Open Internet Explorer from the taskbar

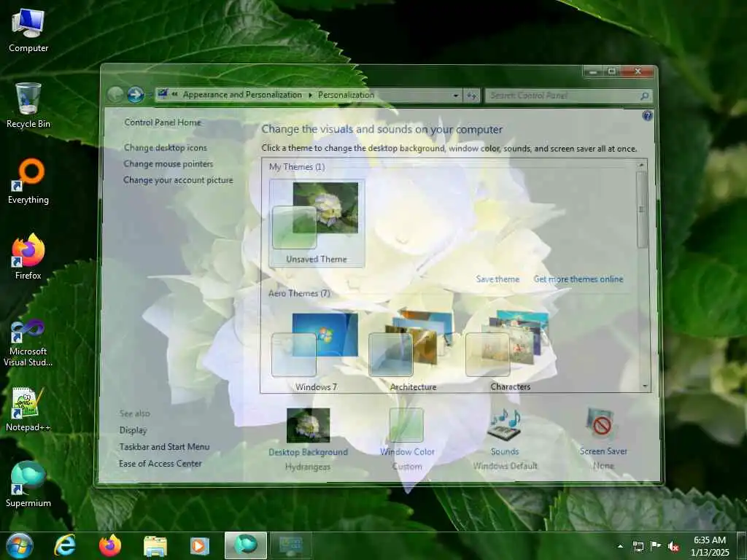(65, 545)
